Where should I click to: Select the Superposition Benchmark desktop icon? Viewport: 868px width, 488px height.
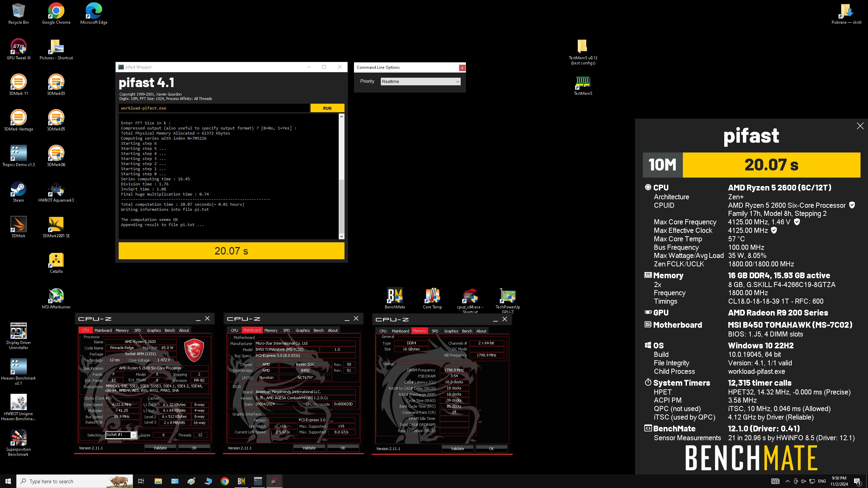tap(18, 443)
